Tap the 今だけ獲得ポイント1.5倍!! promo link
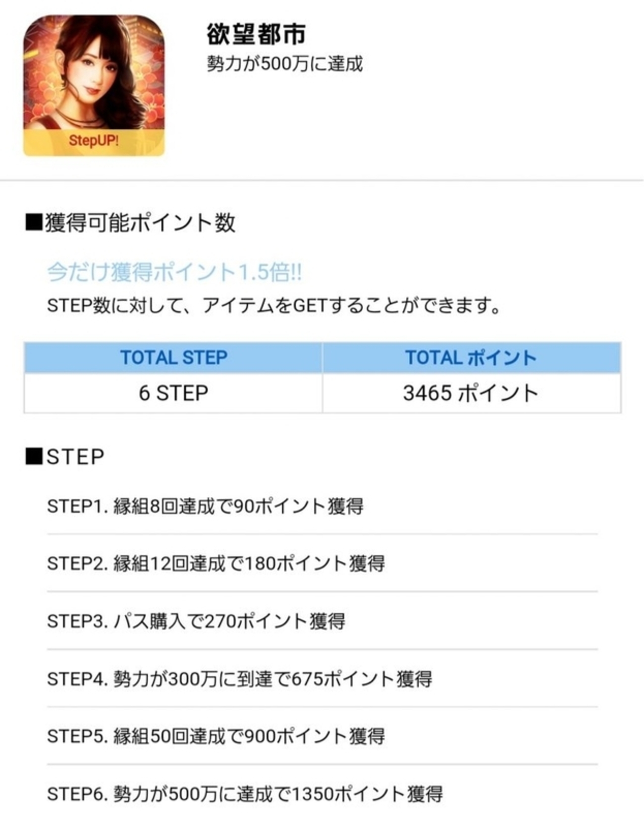 coord(174,272)
